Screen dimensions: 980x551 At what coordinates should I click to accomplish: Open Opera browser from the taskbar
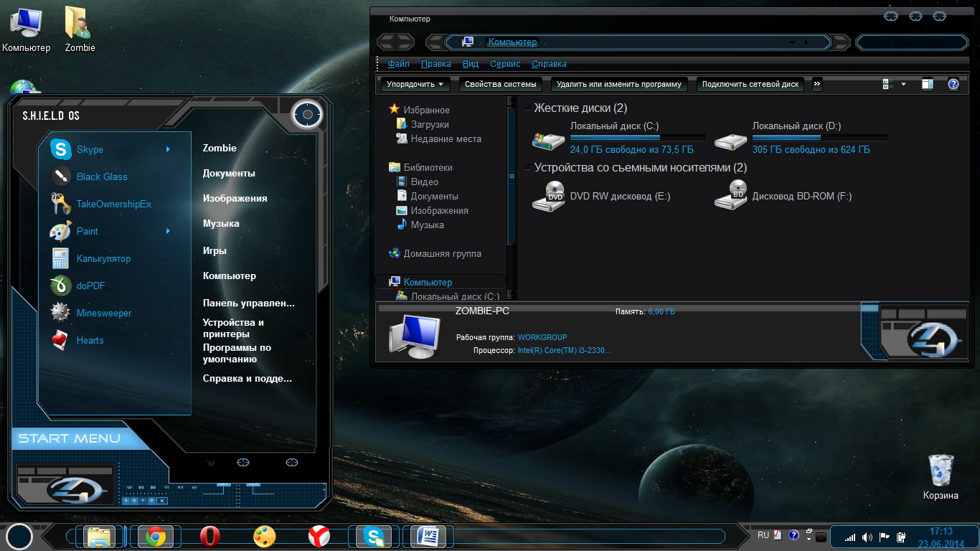point(209,536)
